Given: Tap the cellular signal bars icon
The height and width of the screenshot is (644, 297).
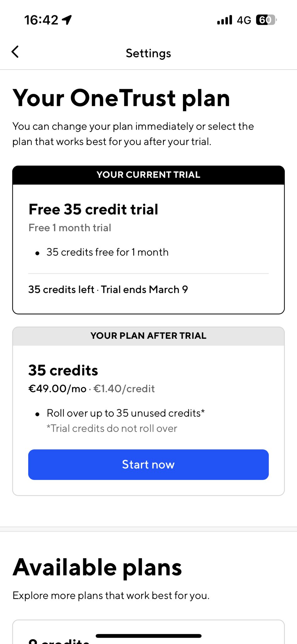Looking at the screenshot, I should (x=224, y=20).
